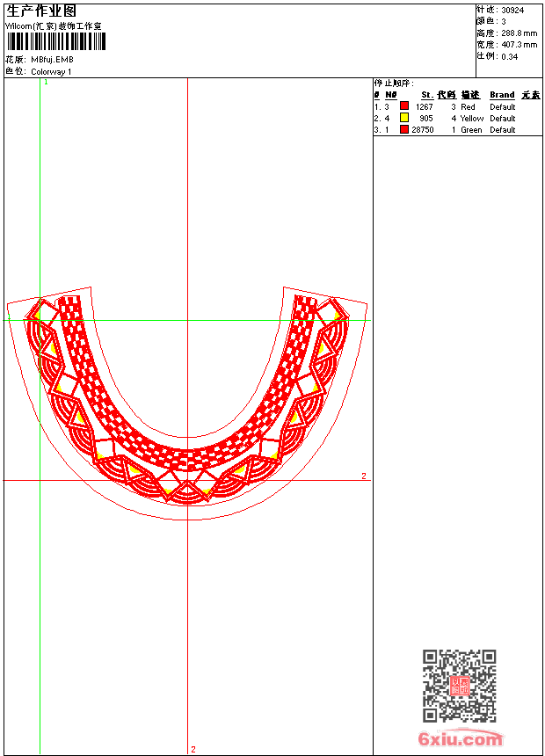The width and height of the screenshot is (545, 756).
Task: Click the N# column header
Action: pos(391,95)
